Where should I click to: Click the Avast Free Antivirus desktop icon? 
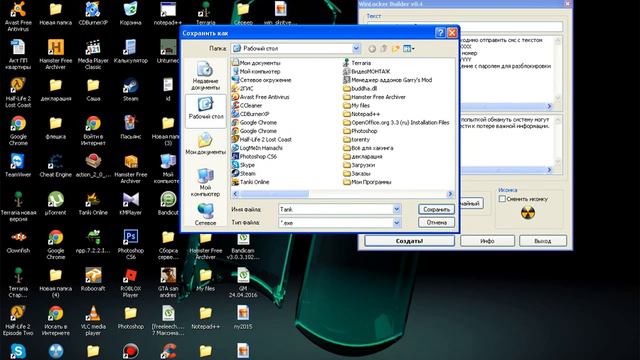[18, 16]
